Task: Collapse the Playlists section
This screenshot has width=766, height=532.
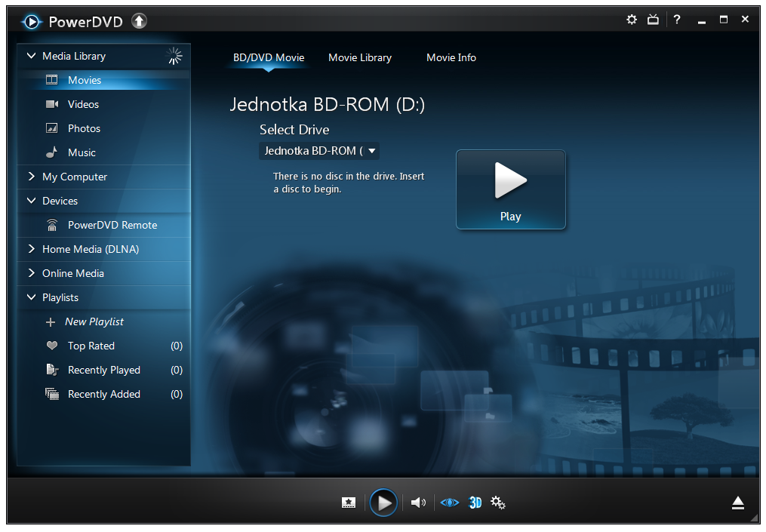Action: coord(31,297)
